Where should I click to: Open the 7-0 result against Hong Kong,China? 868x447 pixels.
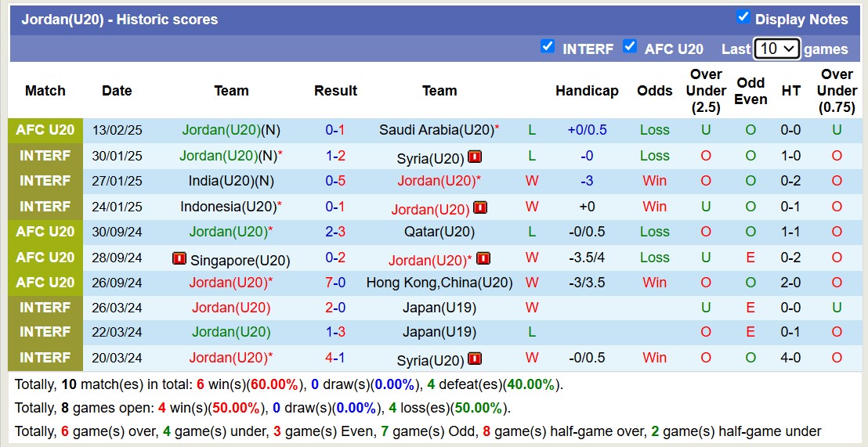point(335,283)
